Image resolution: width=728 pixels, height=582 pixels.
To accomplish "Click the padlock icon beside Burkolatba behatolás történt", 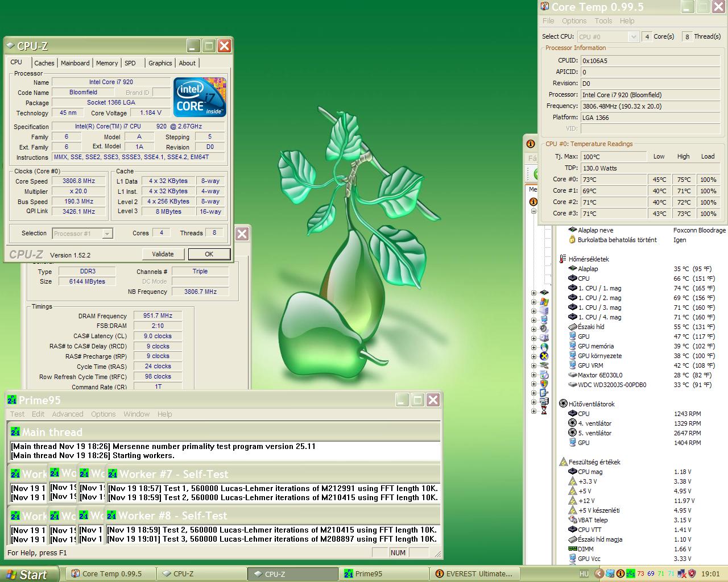I will tap(573, 240).
